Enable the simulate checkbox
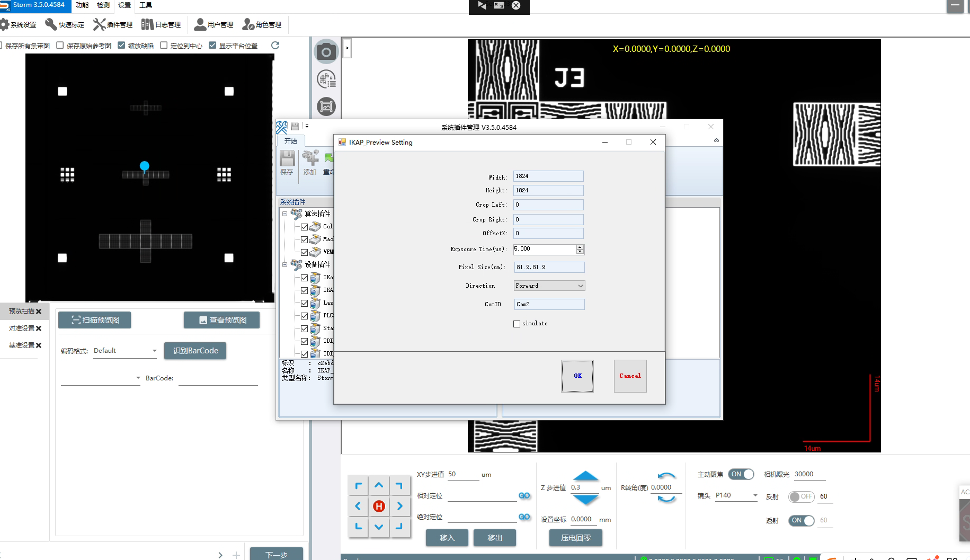The width and height of the screenshot is (970, 560). tap(517, 324)
